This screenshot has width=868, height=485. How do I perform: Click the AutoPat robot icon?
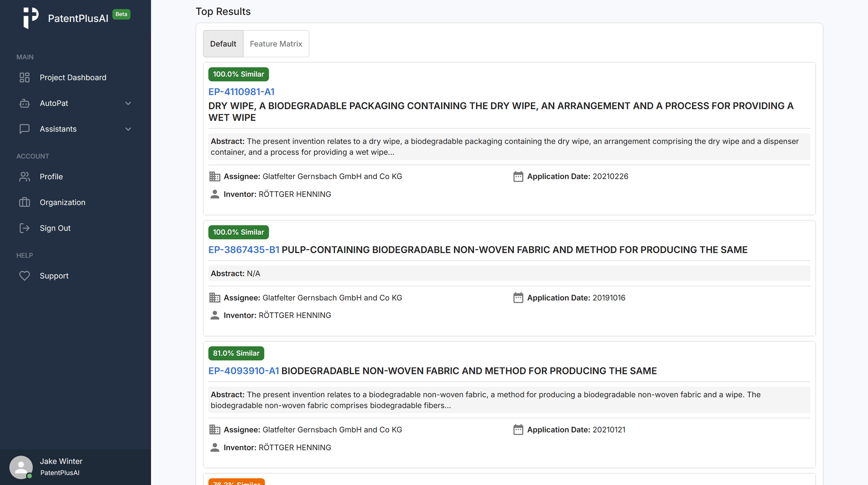pos(25,103)
